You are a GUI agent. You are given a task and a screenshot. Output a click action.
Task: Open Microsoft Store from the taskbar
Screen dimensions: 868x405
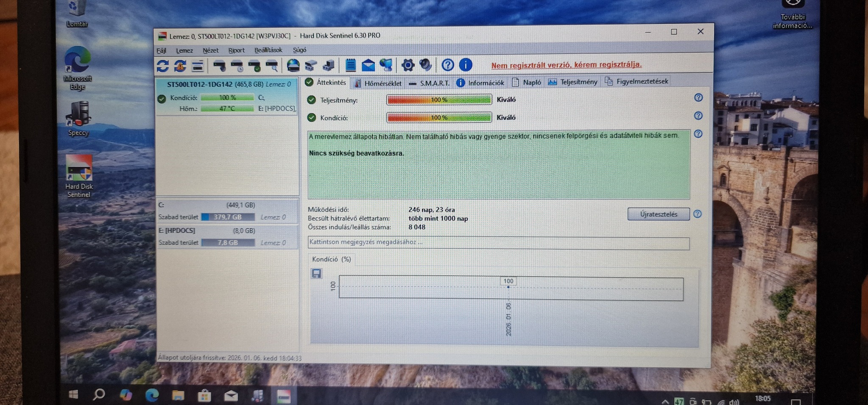204,396
